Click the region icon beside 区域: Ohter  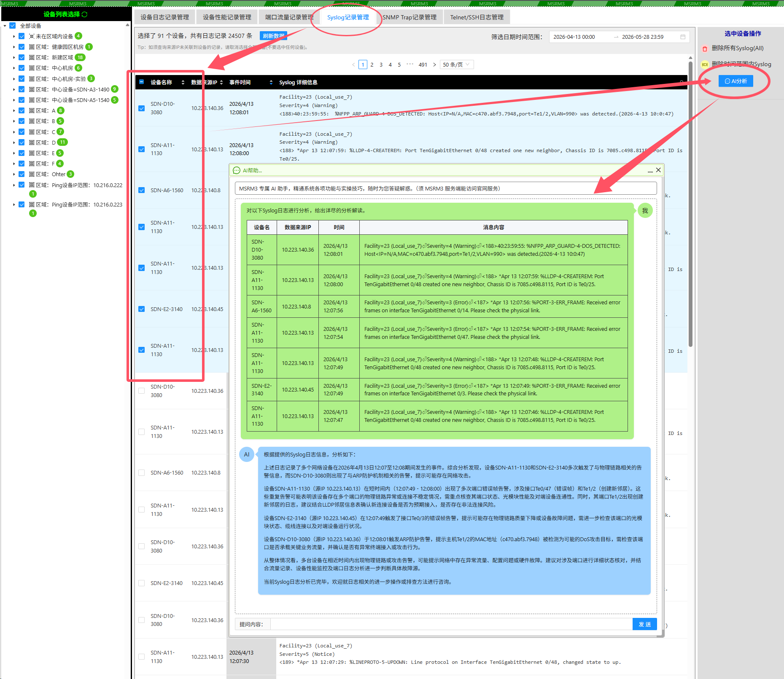click(x=32, y=174)
